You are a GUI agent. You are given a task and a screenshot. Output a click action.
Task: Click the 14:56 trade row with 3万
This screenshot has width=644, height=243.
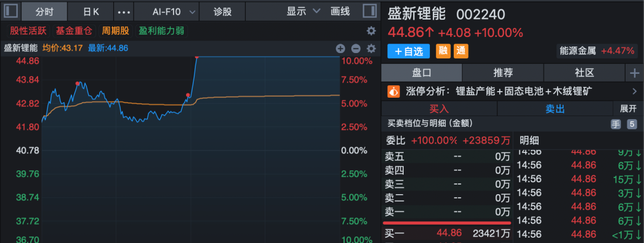(x=578, y=192)
